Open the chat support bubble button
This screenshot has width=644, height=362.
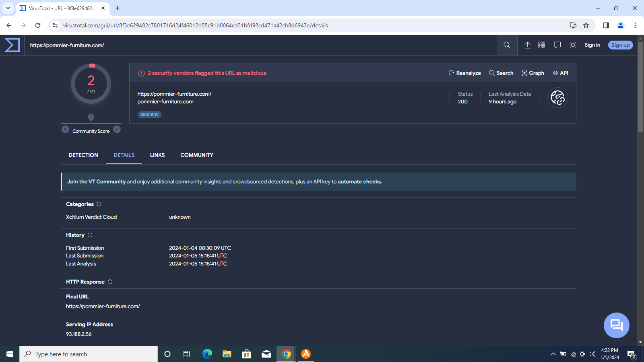click(616, 325)
